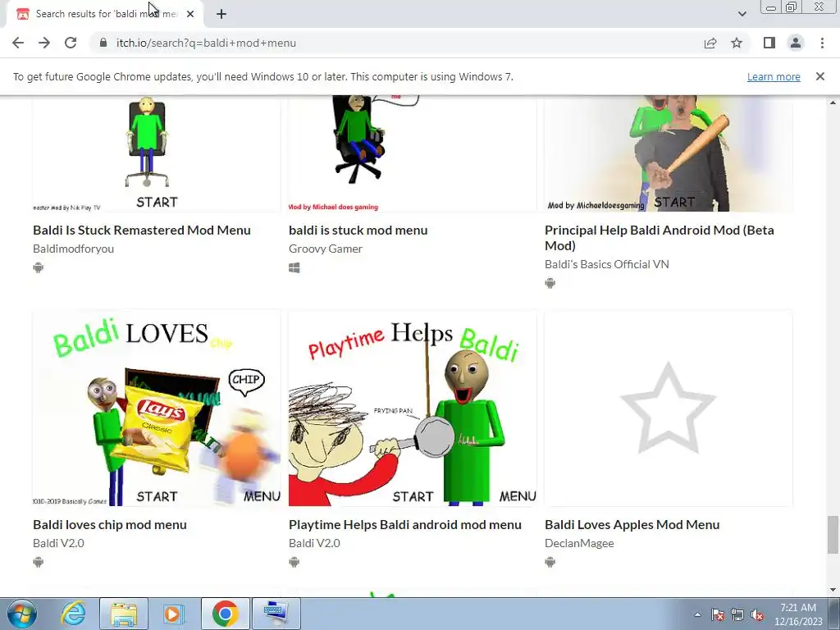Open network status icon in tray
The width and height of the screenshot is (840, 630).
click(x=737, y=614)
